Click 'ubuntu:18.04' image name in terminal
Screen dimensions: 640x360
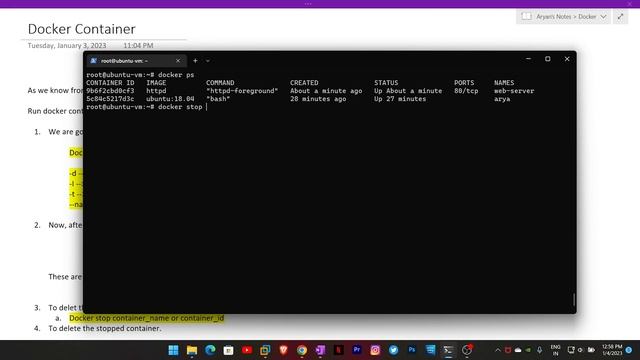click(x=170, y=99)
